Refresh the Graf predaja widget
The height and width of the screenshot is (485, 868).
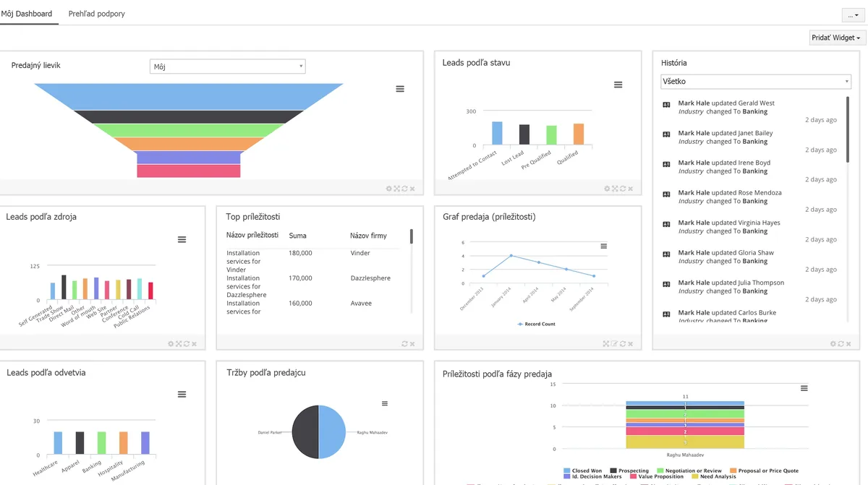tap(623, 344)
